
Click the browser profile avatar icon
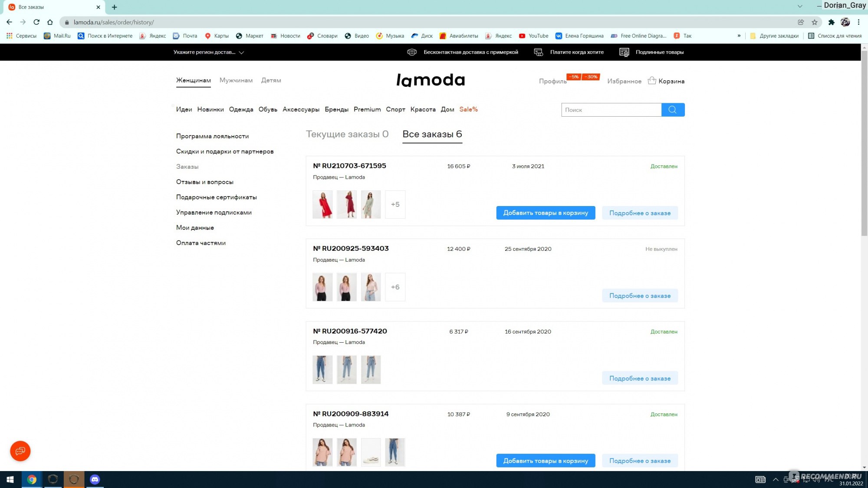[x=845, y=22]
